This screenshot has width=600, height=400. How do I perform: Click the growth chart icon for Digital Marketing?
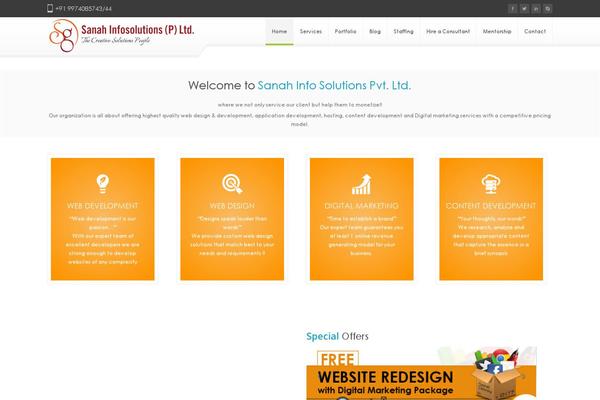click(362, 184)
